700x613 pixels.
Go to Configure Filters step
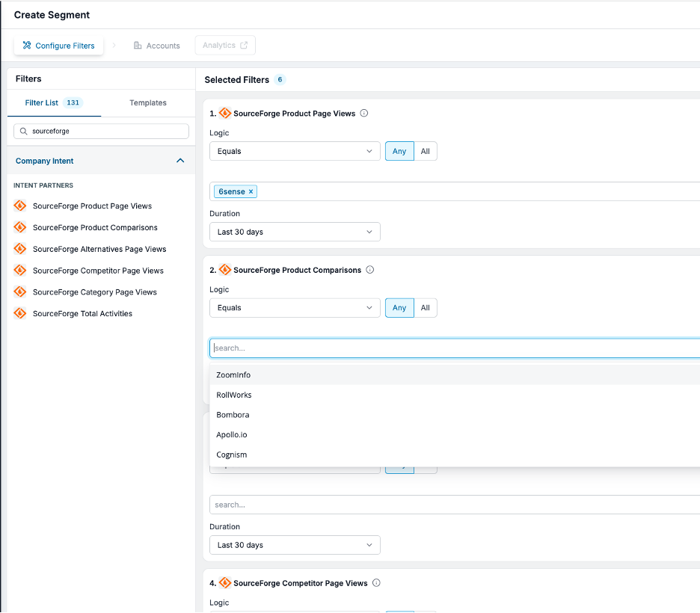coord(58,46)
